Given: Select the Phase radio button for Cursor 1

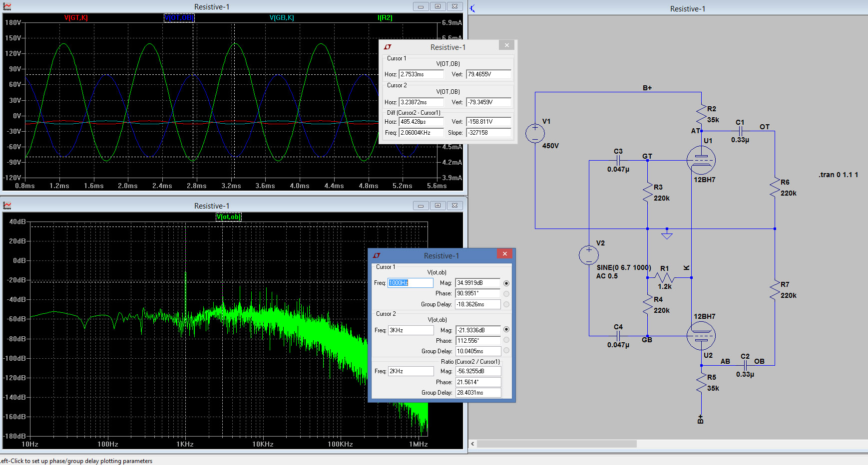Looking at the screenshot, I should 506,294.
